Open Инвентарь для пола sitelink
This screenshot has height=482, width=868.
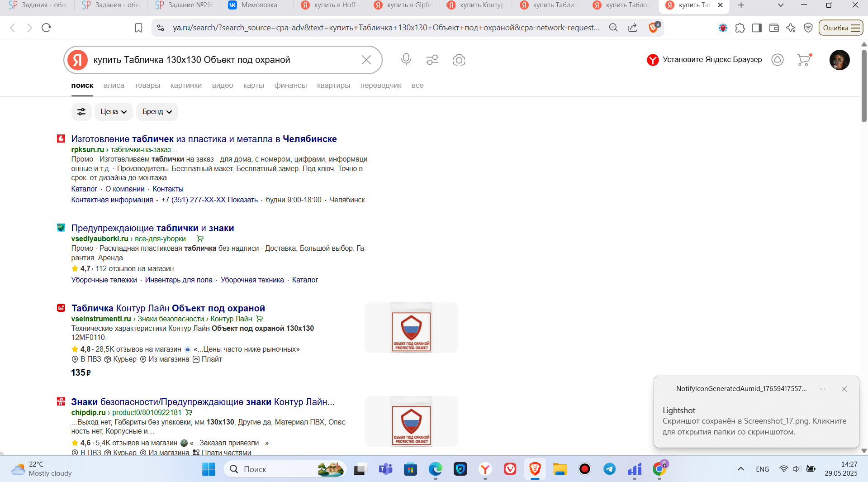[x=179, y=280]
